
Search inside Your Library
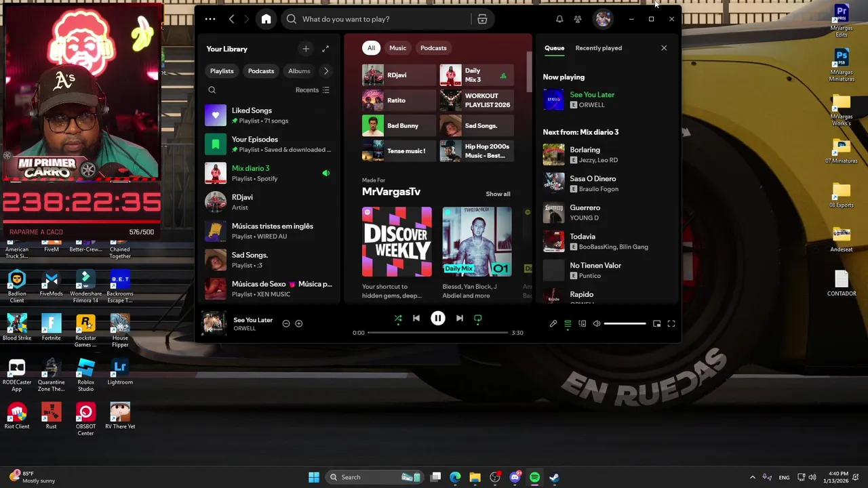[212, 89]
